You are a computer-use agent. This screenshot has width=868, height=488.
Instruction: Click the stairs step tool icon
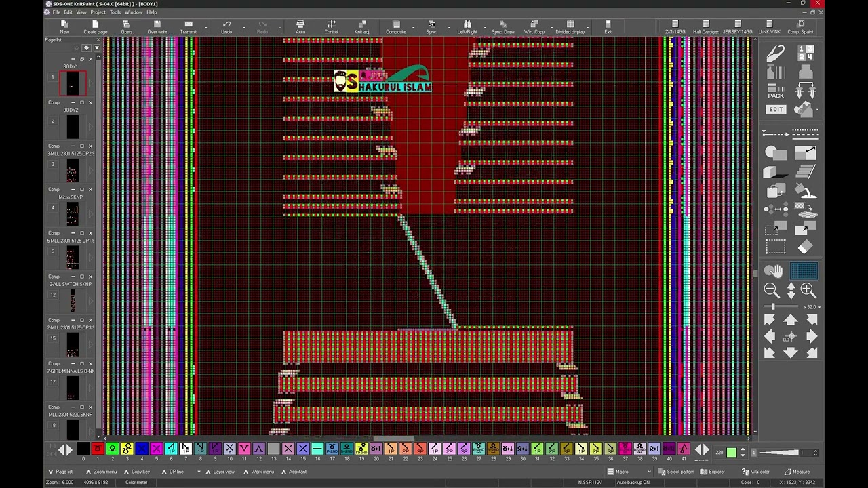click(806, 171)
